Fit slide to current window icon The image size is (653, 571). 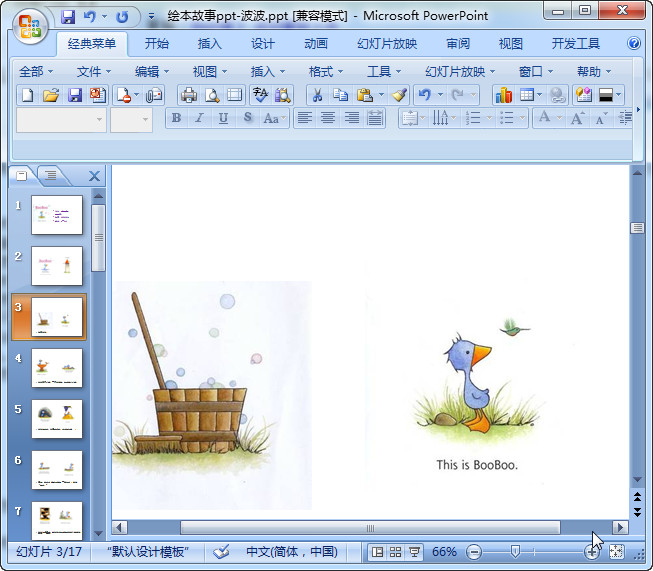pos(616,552)
